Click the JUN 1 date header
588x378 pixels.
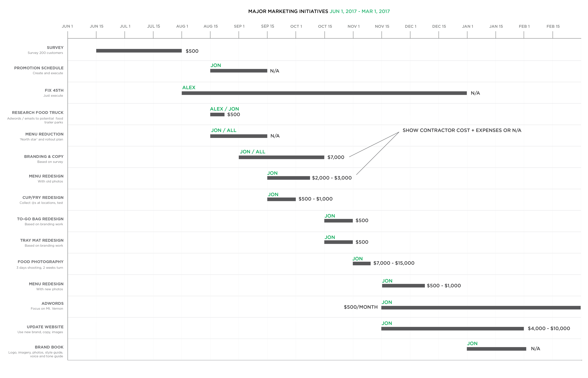[67, 26]
